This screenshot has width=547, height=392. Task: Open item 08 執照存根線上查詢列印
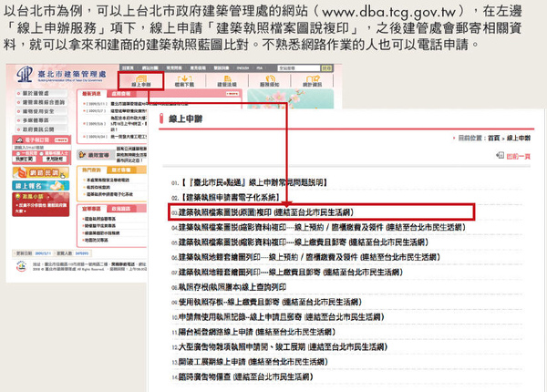tap(229, 287)
